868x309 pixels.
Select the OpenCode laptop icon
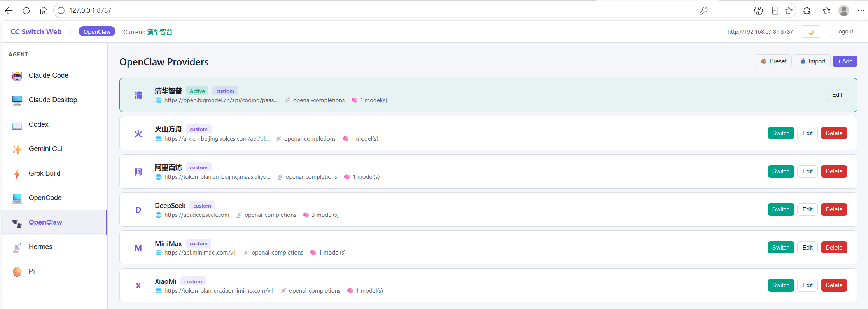pyautogui.click(x=17, y=198)
